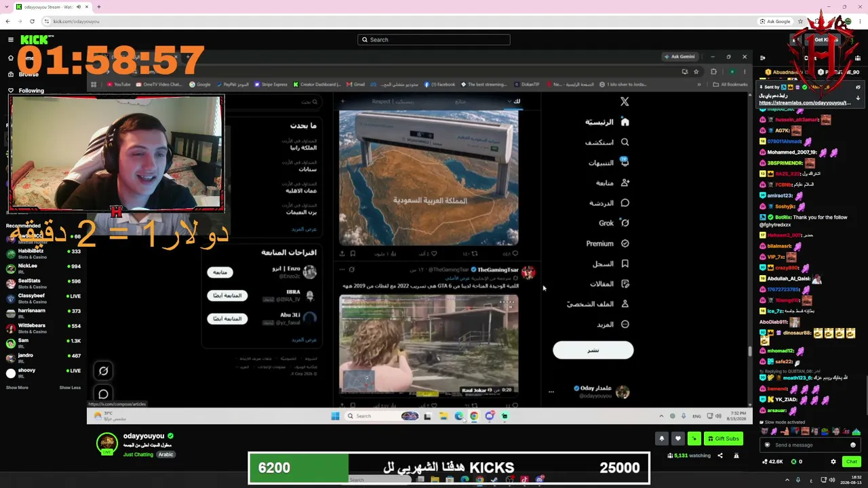Screen dimensions: 868x488
Task: Open the streamlabs.com pinned link
Action: click(x=804, y=103)
